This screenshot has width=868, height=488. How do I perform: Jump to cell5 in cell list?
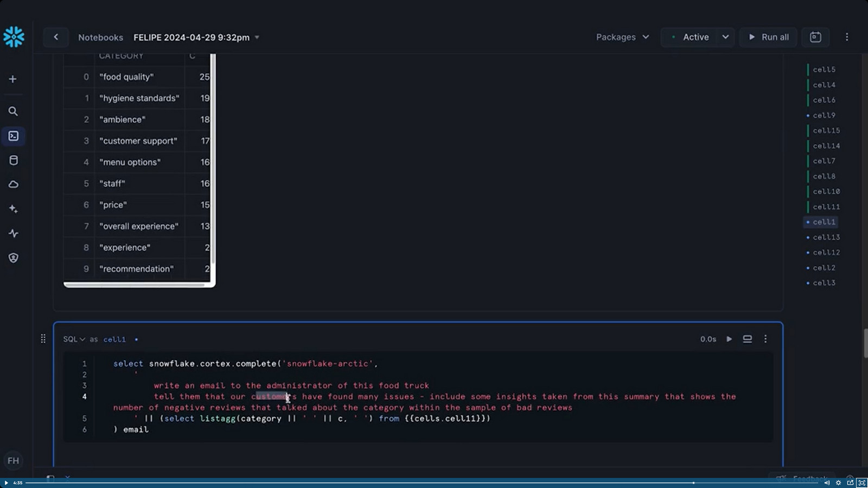click(824, 69)
